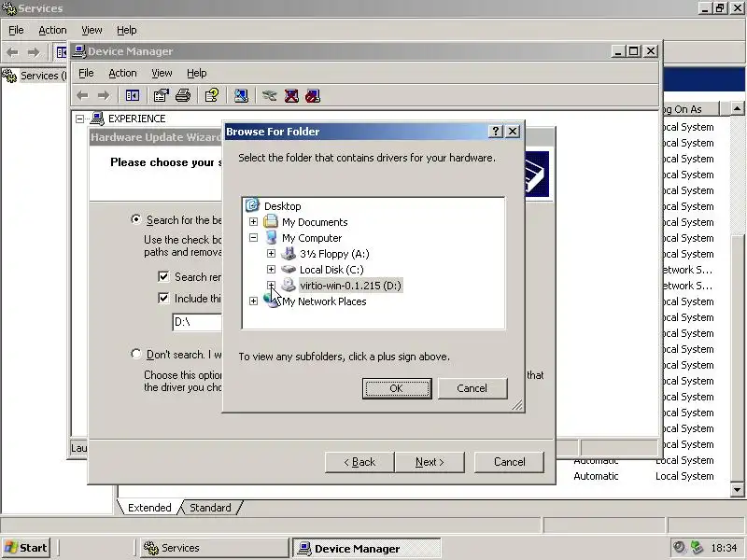The height and width of the screenshot is (560, 747).
Task: Click OK in Browse For Folder dialog
Action: tap(397, 388)
